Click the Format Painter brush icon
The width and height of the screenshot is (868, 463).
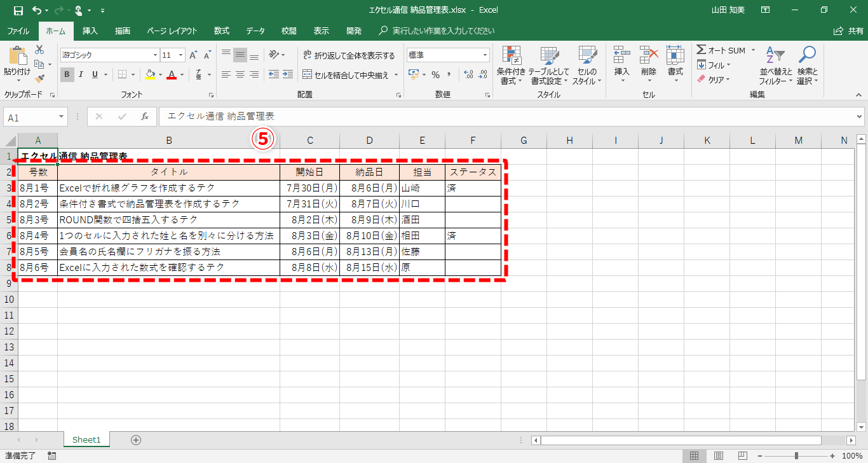pyautogui.click(x=39, y=79)
